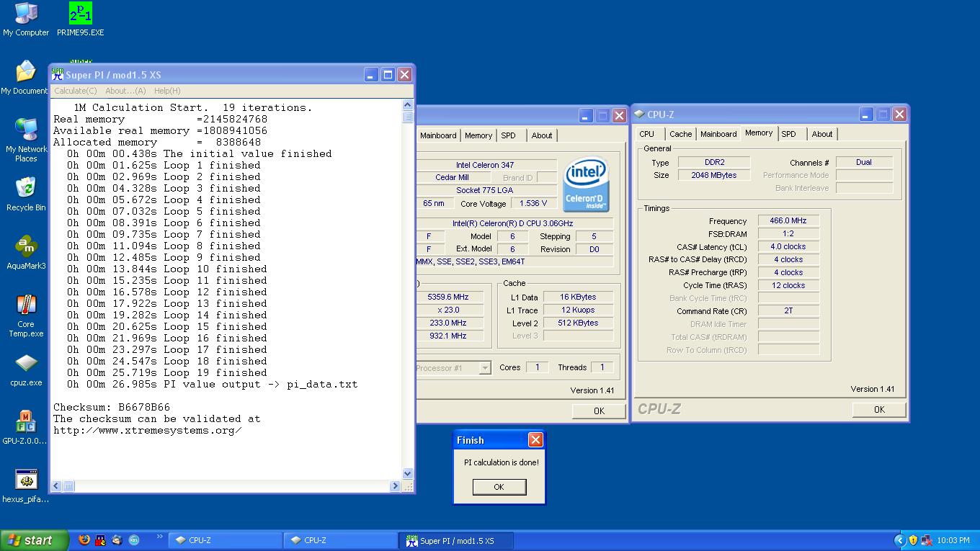980x551 pixels.
Task: Click the Frequency field showing 466.0 MHz
Action: [788, 221]
